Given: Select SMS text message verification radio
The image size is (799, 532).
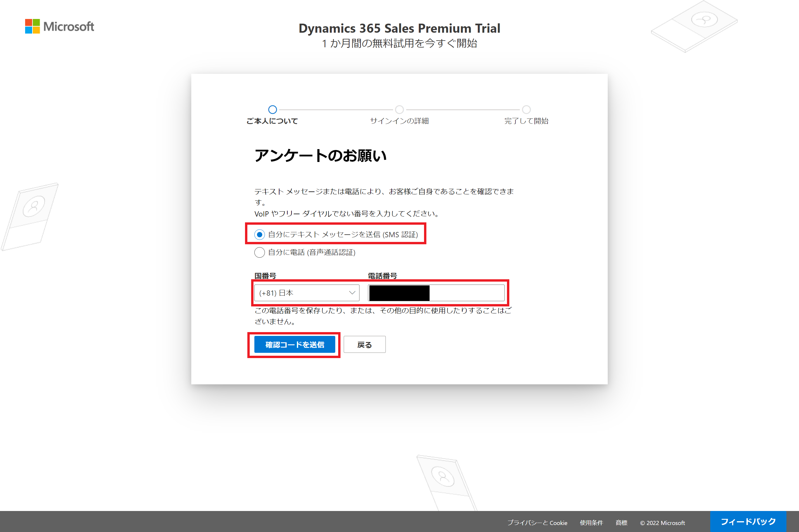Looking at the screenshot, I should [259, 234].
